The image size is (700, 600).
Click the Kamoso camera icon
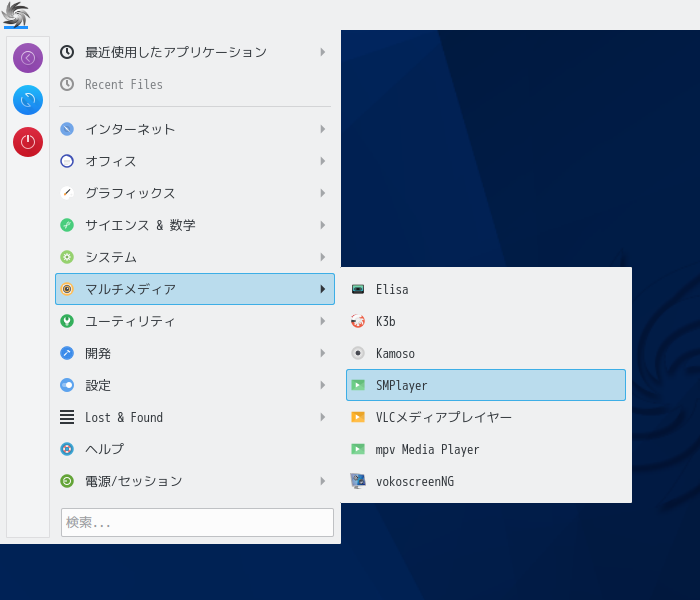pos(358,353)
